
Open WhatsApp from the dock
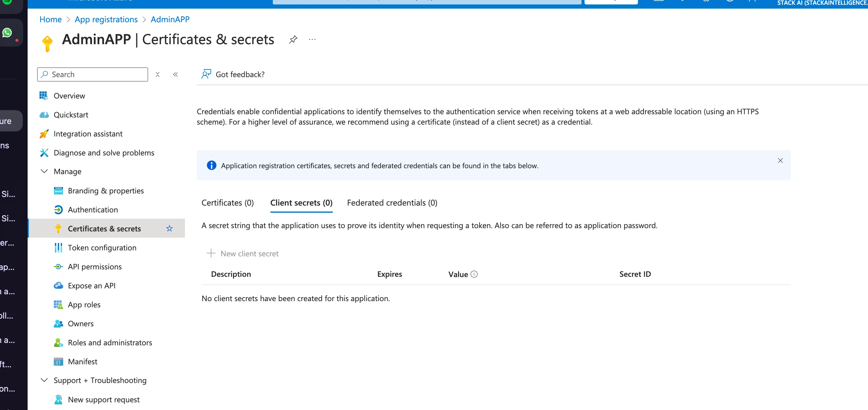click(7, 33)
